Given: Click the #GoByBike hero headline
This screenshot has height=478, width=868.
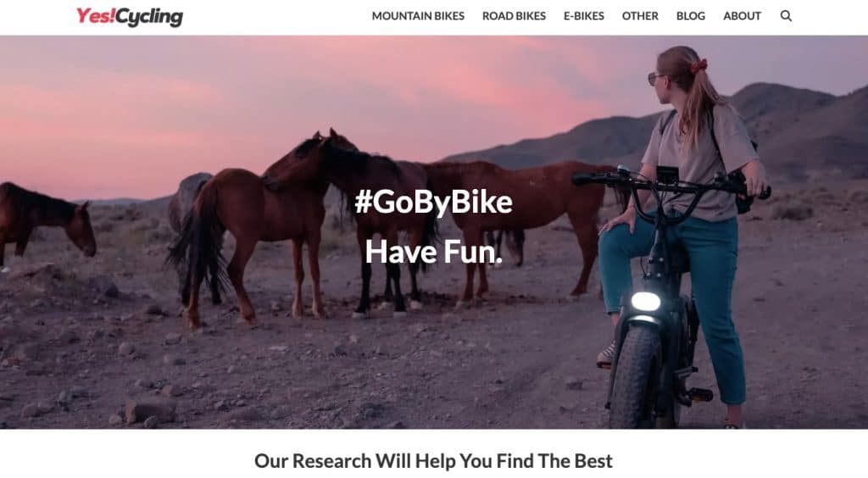Looking at the screenshot, I should click(433, 202).
